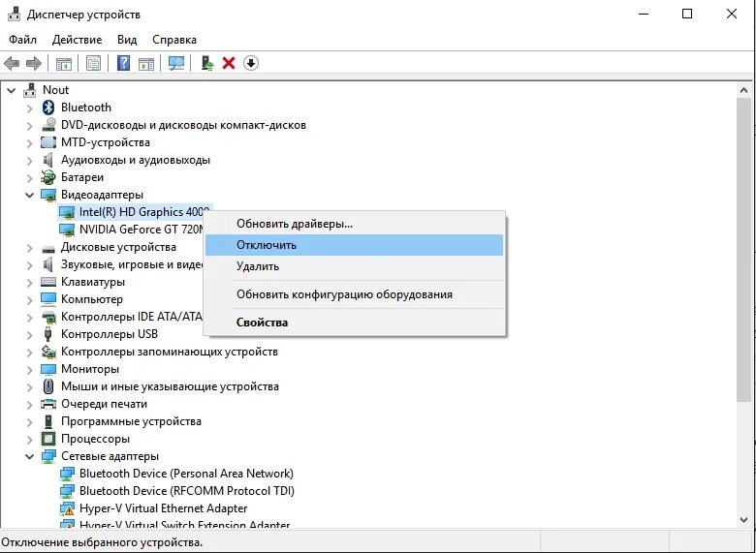Click the Intel HD Graphics device icon
Viewport: 756px width, 553px height.
click(x=67, y=212)
